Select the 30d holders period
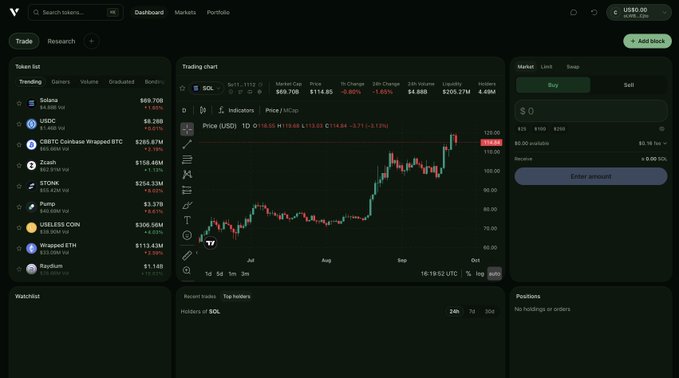Viewport: 679px width, 378px height. click(x=489, y=312)
